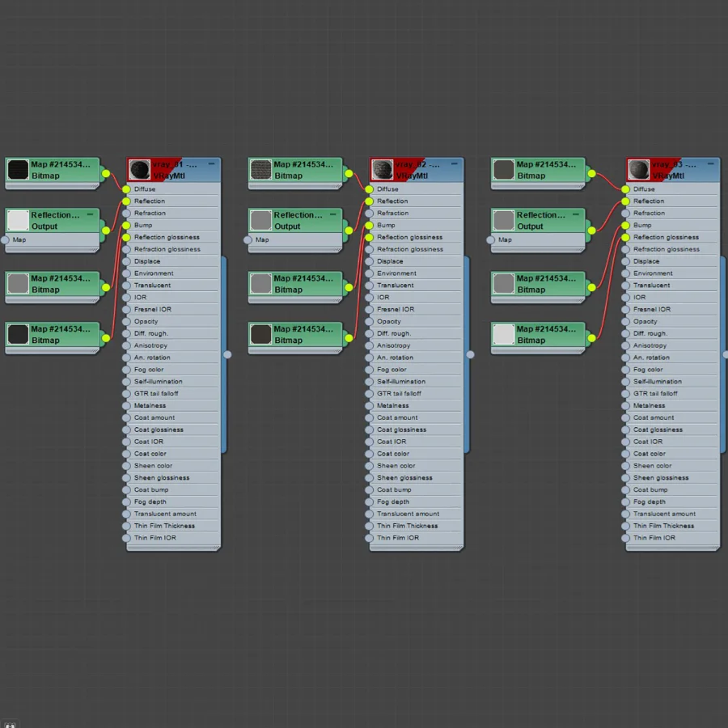Screen dimensions: 728x728
Task: Click thumbnail of Bitmap wired to vray_01 Bump
Action: (x=18, y=283)
